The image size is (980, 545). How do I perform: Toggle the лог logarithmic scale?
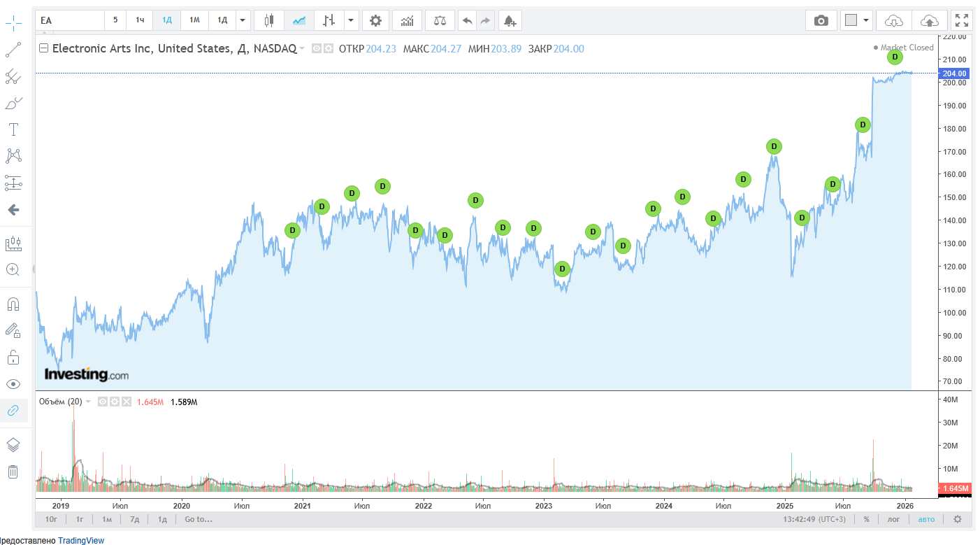tap(893, 519)
